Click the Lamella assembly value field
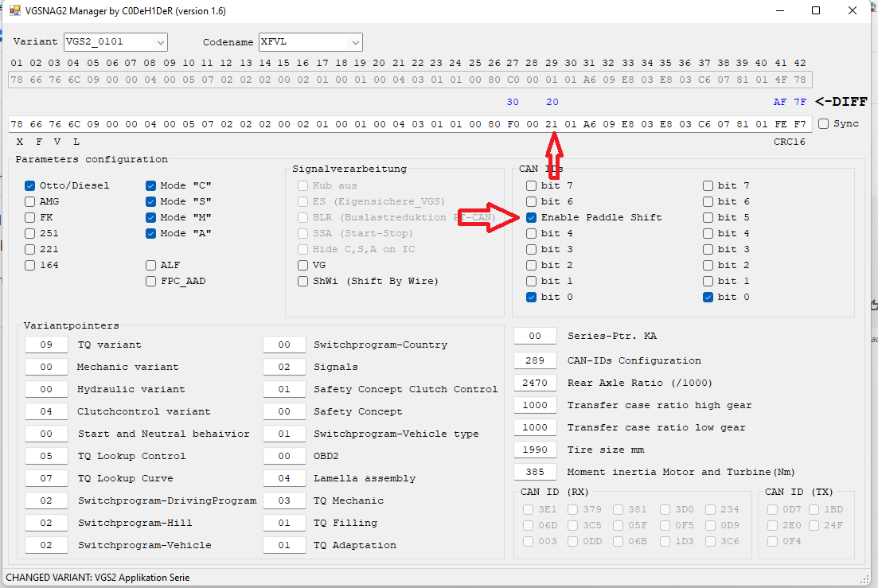 (x=284, y=478)
